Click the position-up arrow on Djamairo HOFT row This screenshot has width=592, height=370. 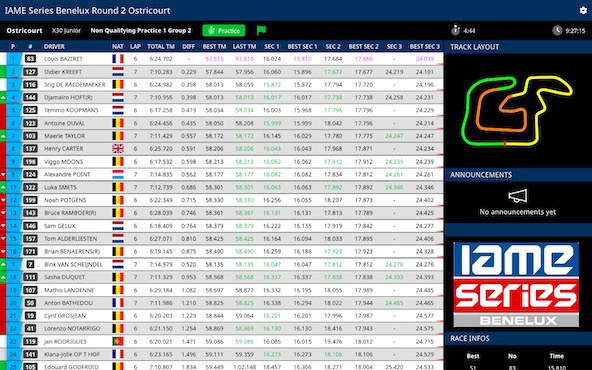click(x=3, y=97)
